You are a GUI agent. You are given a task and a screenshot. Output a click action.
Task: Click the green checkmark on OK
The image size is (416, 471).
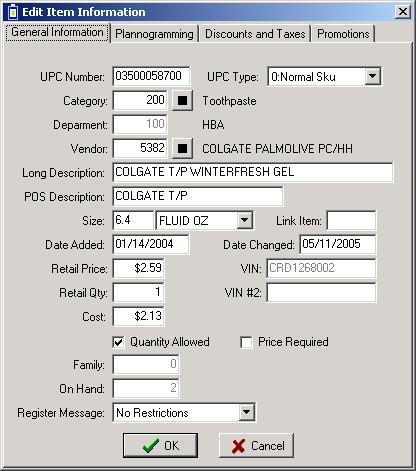pos(151,445)
